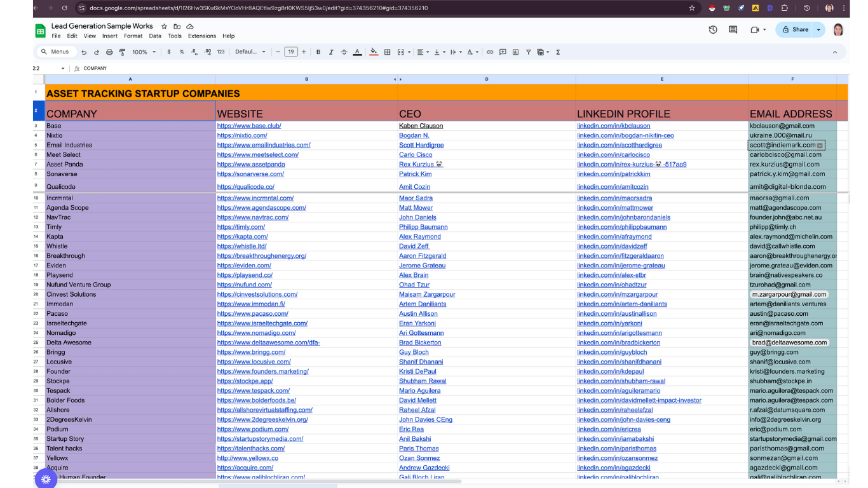The height and width of the screenshot is (488, 868).
Task: Click the Insert chart icon
Action: [x=515, y=52]
